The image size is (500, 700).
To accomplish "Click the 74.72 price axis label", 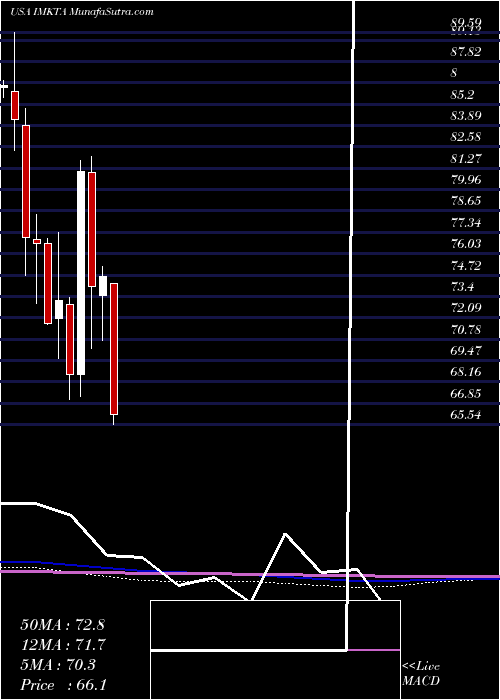I will (x=466, y=266).
